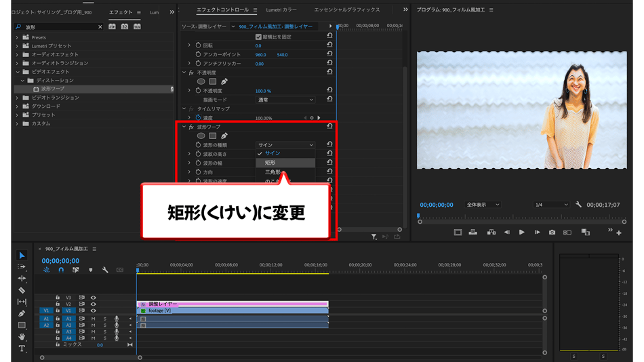Switch to エッセンシャルグラフィックス tab
This screenshot has height=362, width=644.
pyautogui.click(x=347, y=10)
